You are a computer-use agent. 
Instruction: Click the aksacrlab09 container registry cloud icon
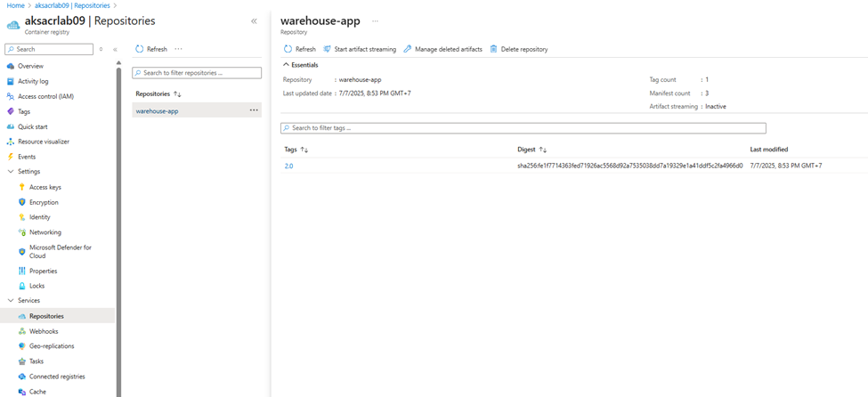pyautogui.click(x=14, y=26)
